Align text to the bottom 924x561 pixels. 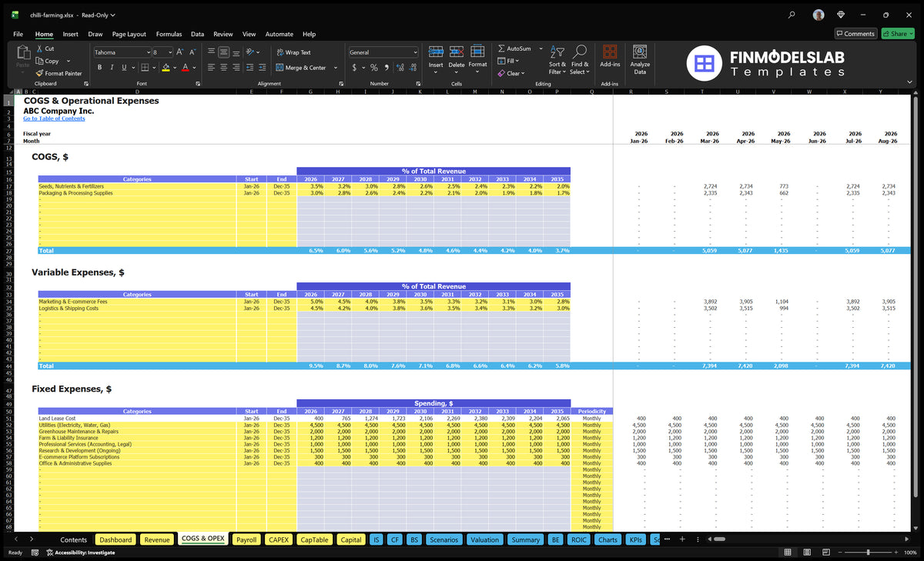[x=237, y=52]
